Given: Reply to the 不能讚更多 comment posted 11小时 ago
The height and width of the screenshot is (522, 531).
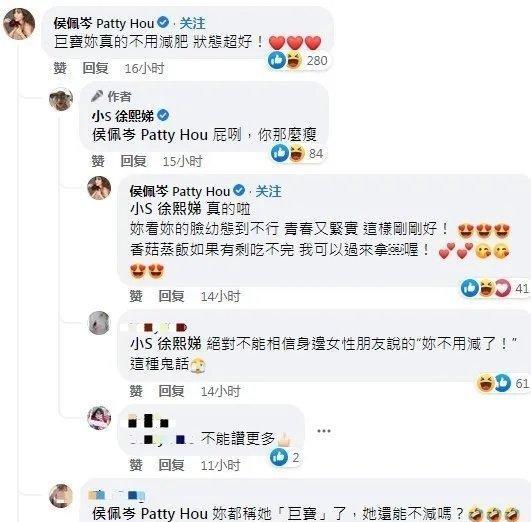Looking at the screenshot, I should (171, 465).
